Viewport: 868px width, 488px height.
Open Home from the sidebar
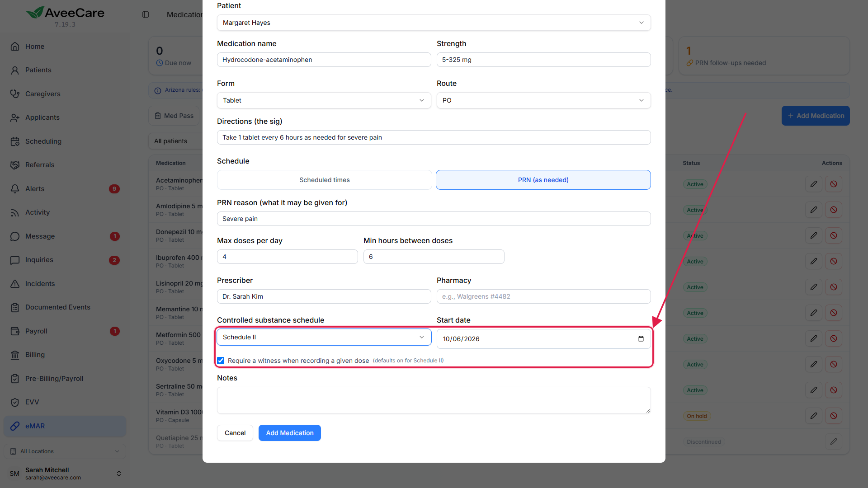(x=65, y=47)
